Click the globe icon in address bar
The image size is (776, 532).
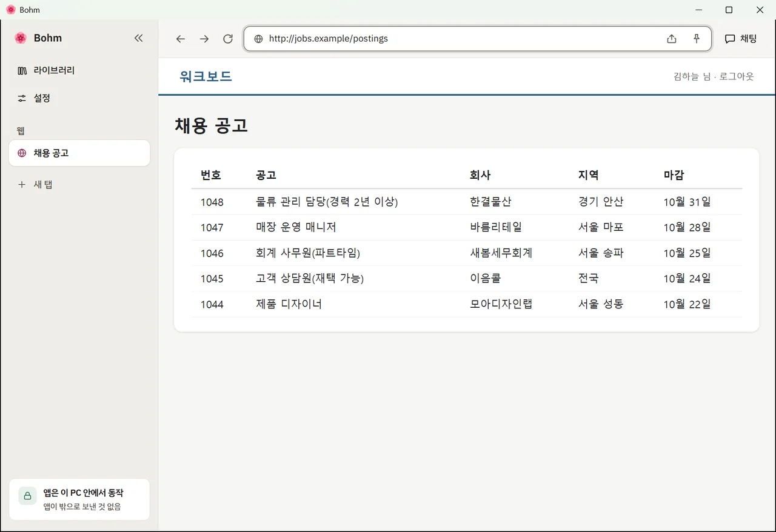258,39
